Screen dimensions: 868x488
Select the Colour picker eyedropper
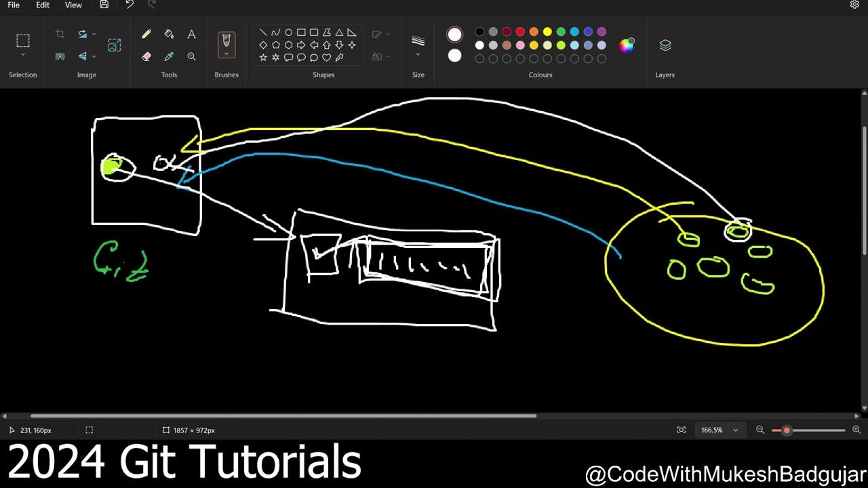169,56
